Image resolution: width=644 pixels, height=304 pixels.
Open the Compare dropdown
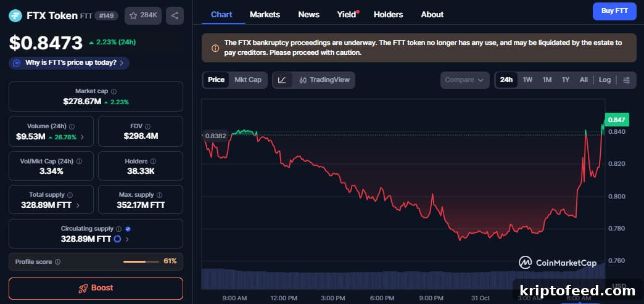tap(464, 80)
